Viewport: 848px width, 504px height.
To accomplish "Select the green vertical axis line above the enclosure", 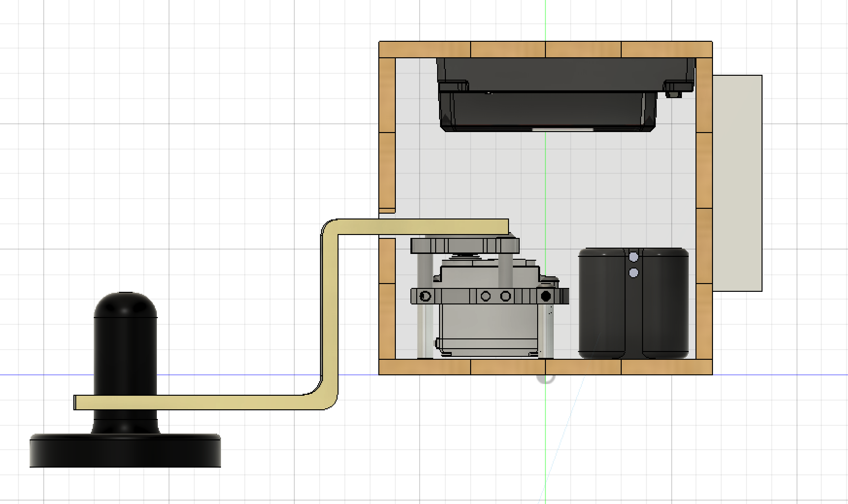I will 545,20.
